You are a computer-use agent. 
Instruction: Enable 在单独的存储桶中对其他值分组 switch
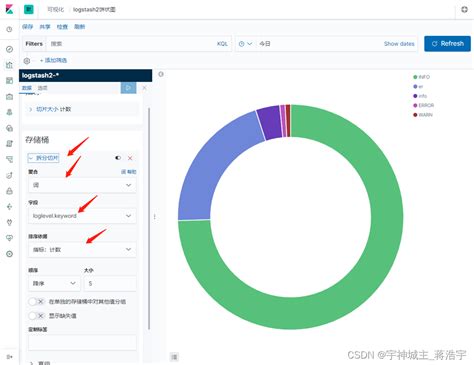[x=36, y=302]
